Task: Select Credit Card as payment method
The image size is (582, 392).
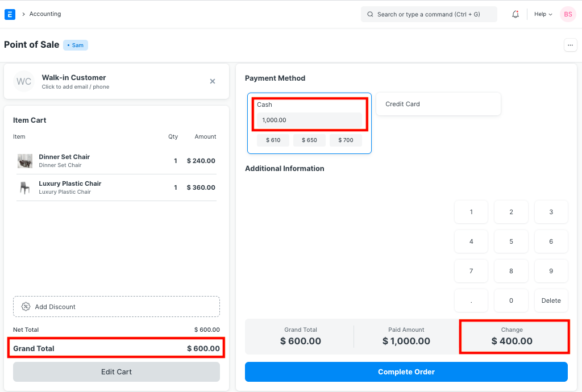Action: pyautogui.click(x=438, y=104)
